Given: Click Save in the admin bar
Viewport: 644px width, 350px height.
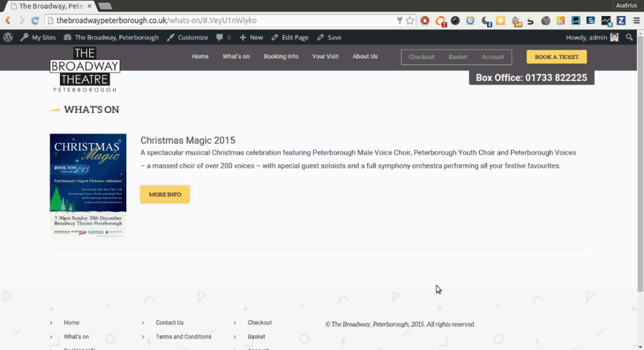Looking at the screenshot, I should pyautogui.click(x=329, y=37).
